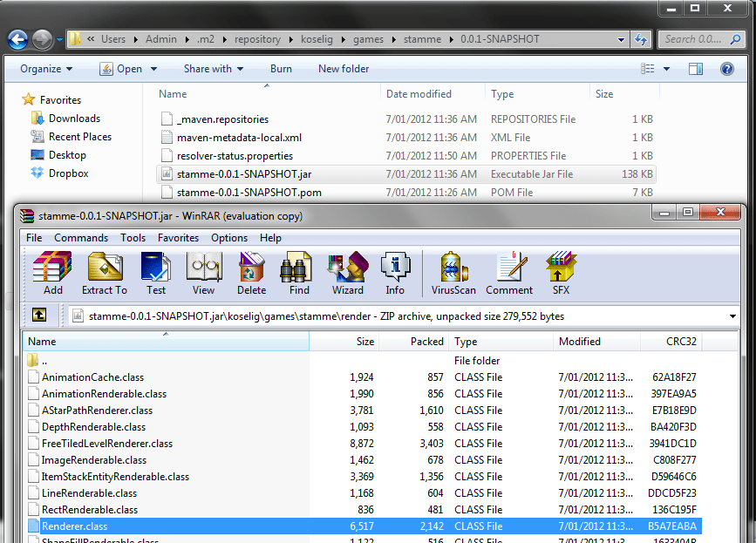Viewport: 756px width, 543px height.
Task: Go up one folder in WinRAR
Action: pos(39,316)
